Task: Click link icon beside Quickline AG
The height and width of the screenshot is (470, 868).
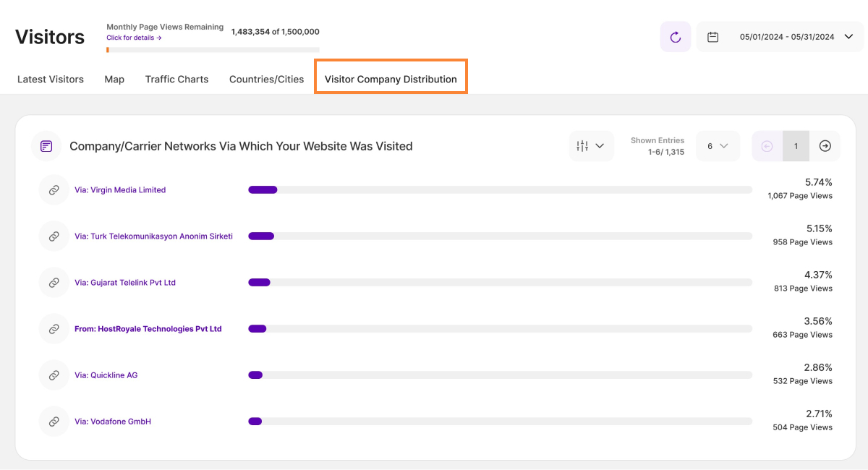Action: (54, 375)
